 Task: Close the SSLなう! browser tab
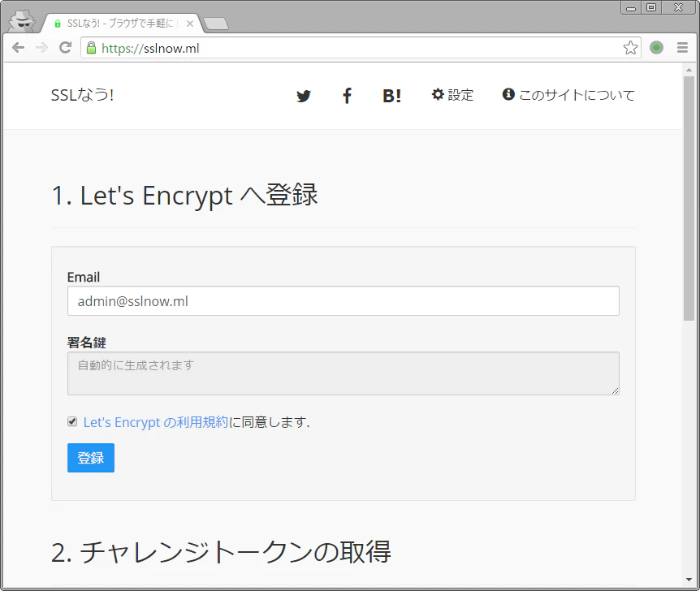coord(190,24)
